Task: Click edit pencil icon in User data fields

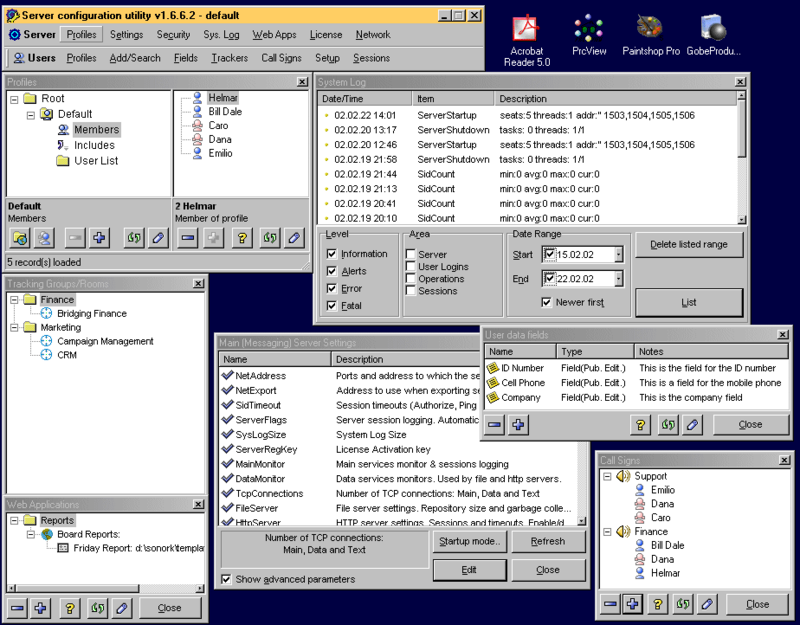Action: (692, 424)
